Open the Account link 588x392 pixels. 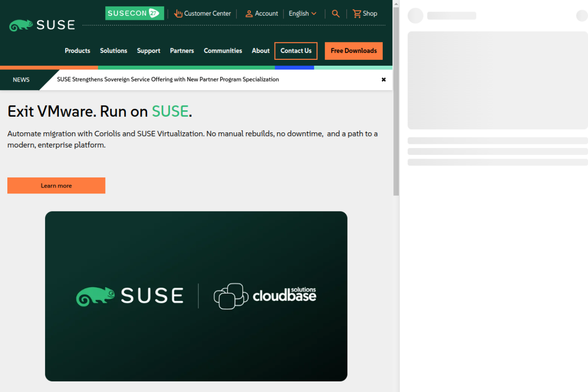click(x=266, y=14)
